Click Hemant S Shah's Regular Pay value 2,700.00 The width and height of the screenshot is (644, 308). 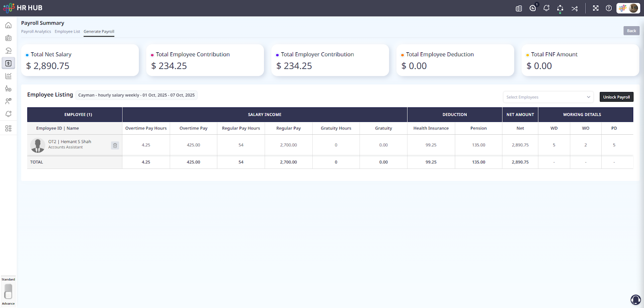coord(289,145)
